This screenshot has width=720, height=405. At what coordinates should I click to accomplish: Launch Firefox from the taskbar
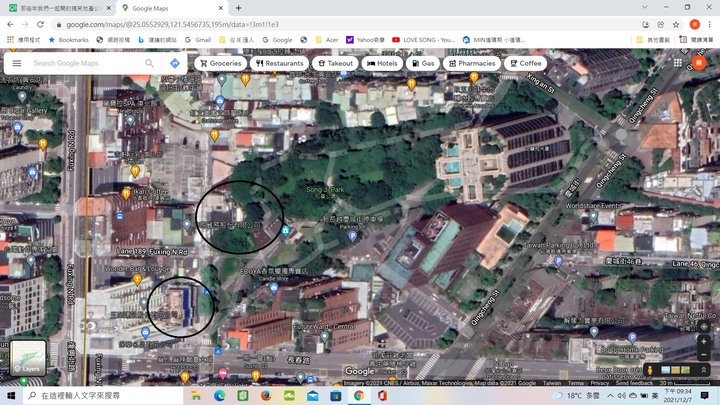266,395
